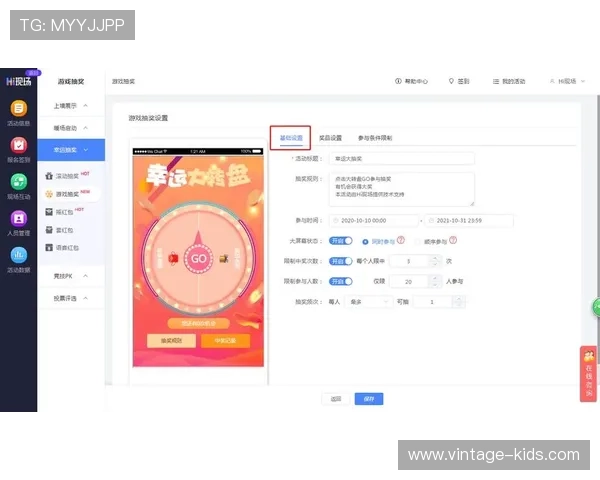Open the 抽奖频次 每人 dropdown
This screenshot has height=480, width=600.
point(368,302)
